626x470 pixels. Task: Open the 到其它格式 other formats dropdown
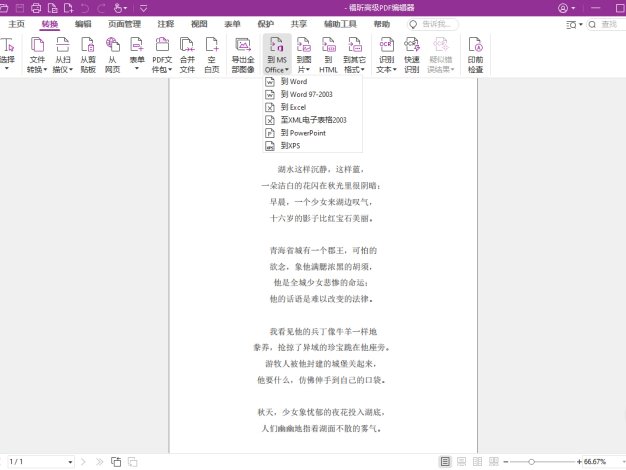coord(355,55)
